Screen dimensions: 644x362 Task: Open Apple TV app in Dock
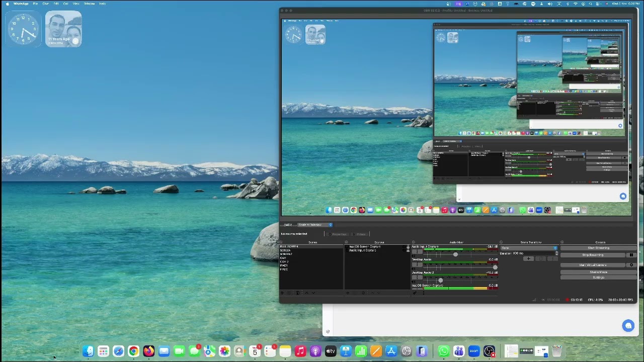pos(331,351)
